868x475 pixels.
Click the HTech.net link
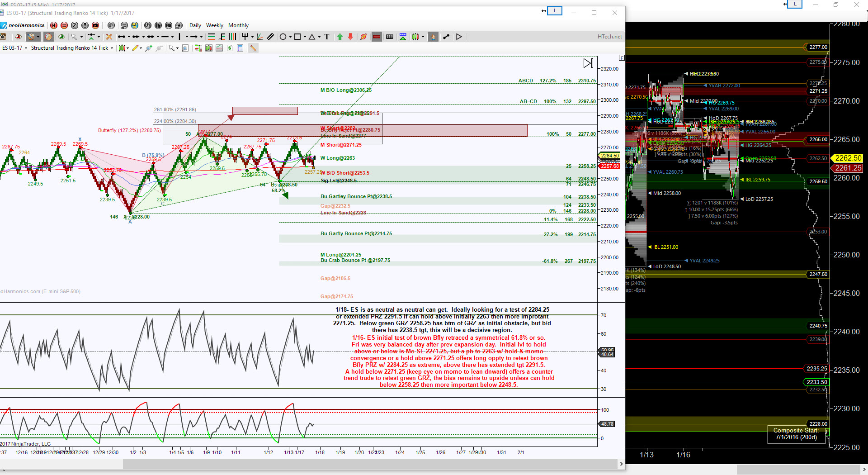609,37
